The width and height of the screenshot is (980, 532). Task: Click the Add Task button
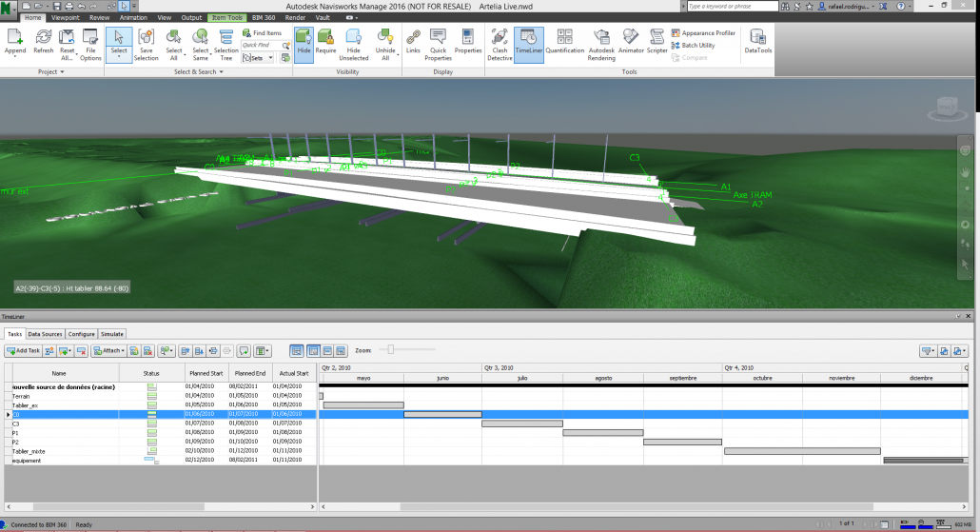point(24,351)
